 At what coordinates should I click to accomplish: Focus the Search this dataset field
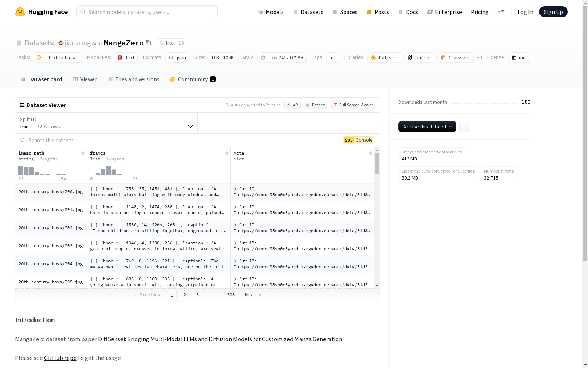[x=176, y=140]
